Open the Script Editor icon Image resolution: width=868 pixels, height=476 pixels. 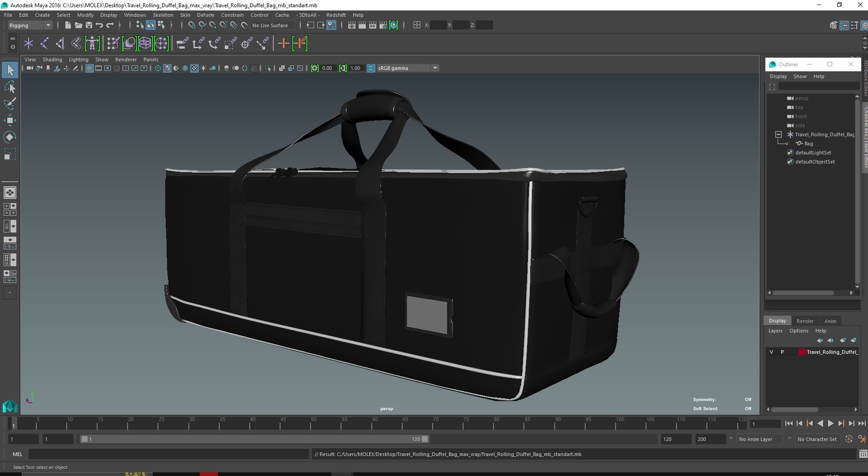pos(863,454)
